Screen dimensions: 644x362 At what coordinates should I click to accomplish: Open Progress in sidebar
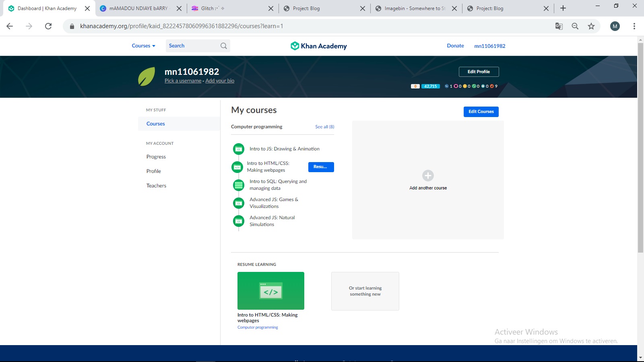point(156,157)
